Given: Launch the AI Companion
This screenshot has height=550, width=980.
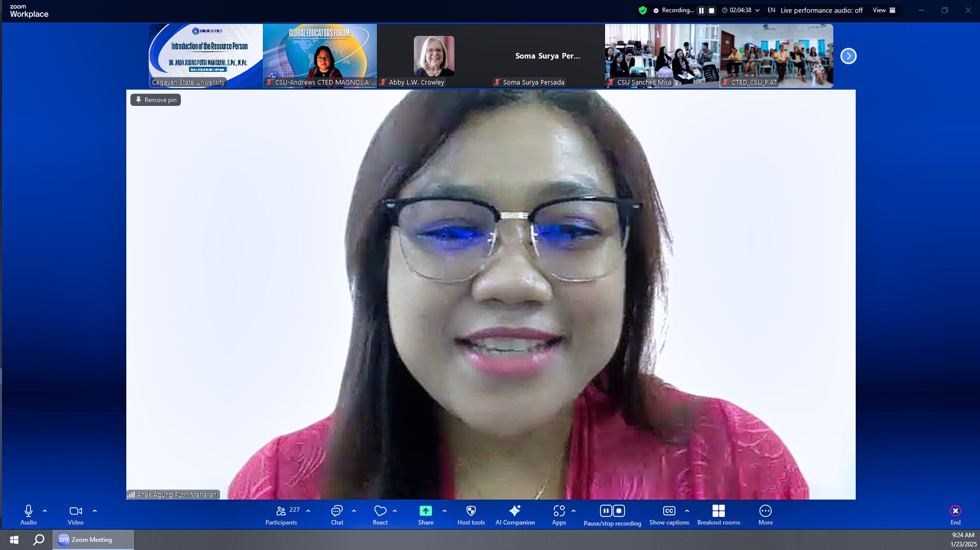Looking at the screenshot, I should [x=515, y=515].
